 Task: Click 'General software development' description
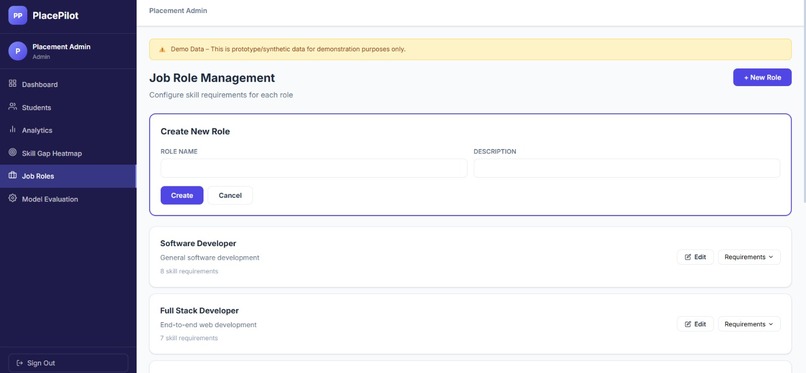210,257
